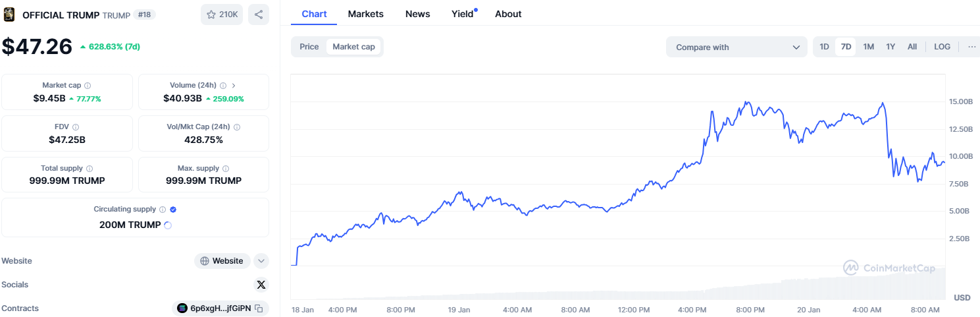Copy the contract address icon

[259, 308]
